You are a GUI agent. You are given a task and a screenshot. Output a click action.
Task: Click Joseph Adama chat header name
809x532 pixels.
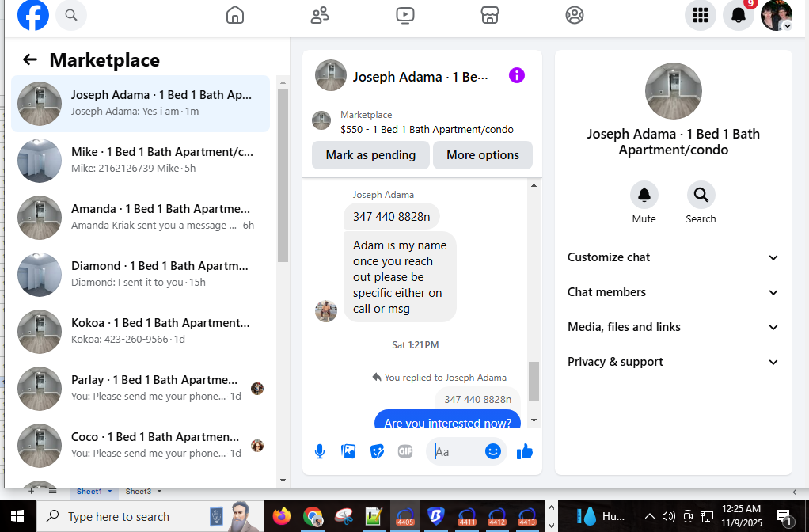420,77
